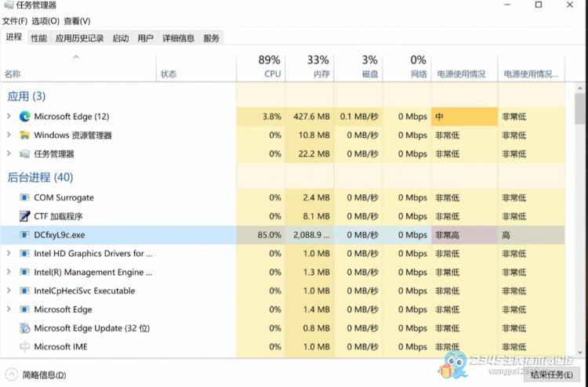This screenshot has height=387, width=588.
Task: Click the Microsoft IME icon
Action: (25, 346)
